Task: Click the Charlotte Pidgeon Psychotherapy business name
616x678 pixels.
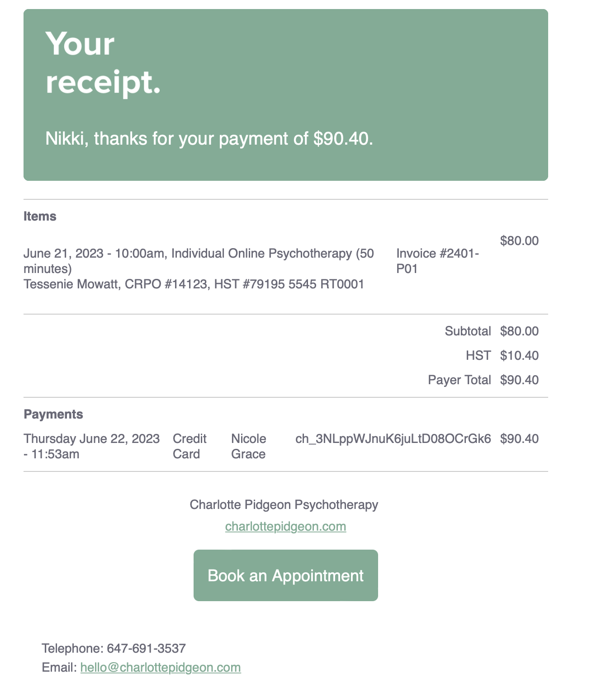Action: 284,505
